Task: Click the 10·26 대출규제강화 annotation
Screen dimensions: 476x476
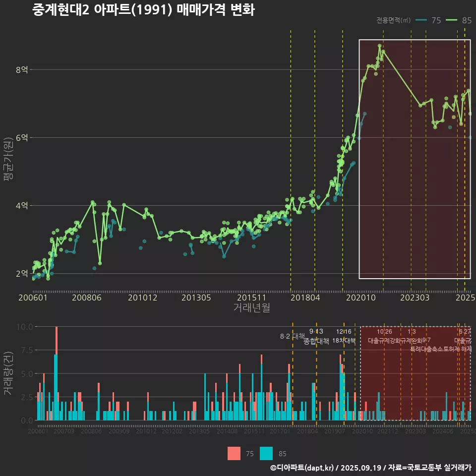Action: click(x=385, y=336)
